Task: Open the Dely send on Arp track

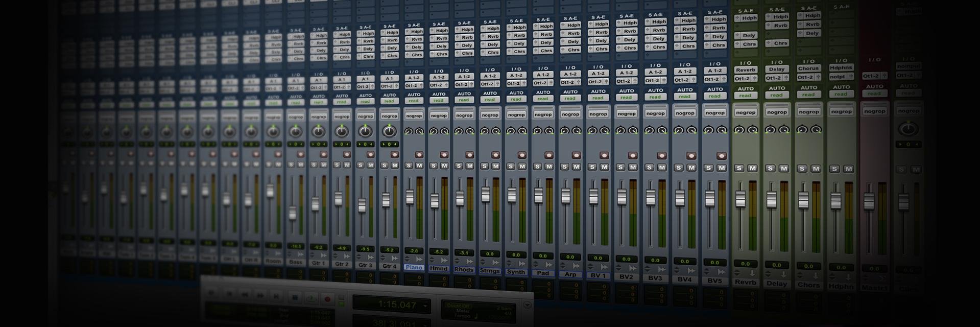Action: point(570,41)
